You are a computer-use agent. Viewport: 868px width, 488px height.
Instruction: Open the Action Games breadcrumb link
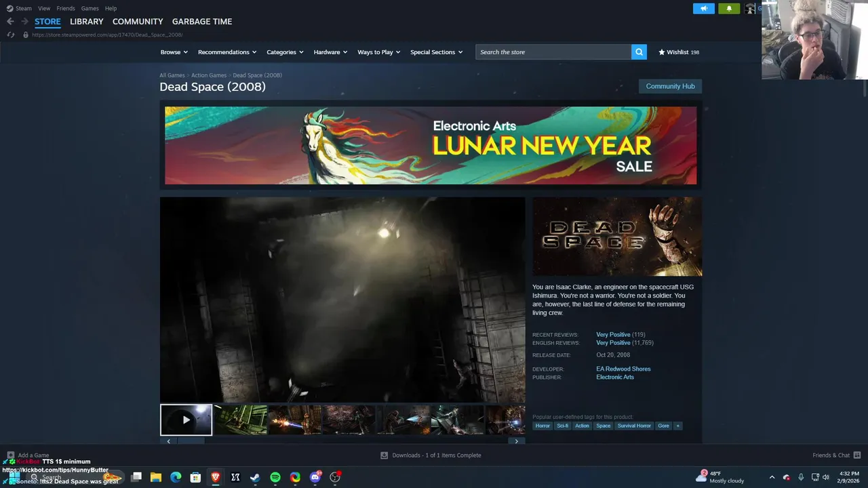pos(209,75)
